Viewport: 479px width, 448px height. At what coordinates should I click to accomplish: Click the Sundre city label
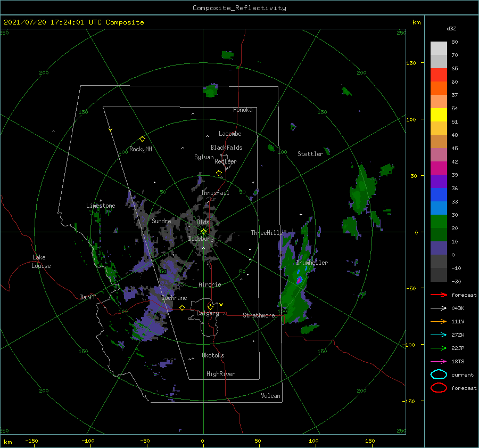click(161, 221)
